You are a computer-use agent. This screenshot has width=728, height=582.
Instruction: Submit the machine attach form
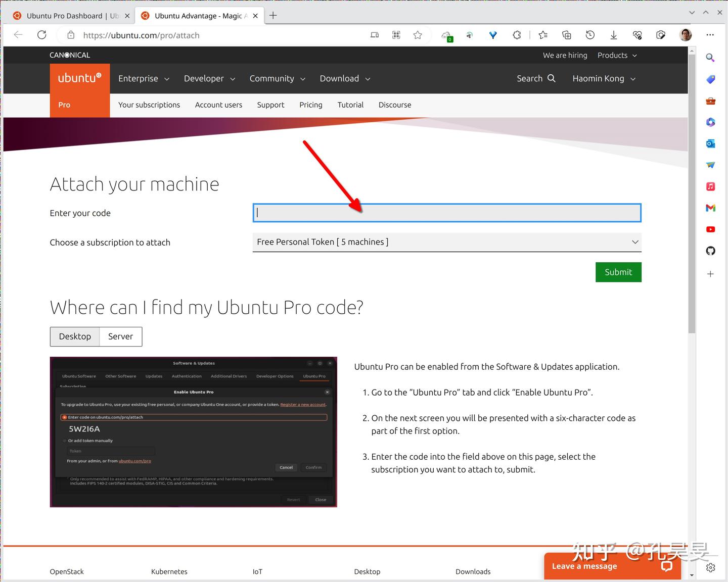tap(618, 272)
